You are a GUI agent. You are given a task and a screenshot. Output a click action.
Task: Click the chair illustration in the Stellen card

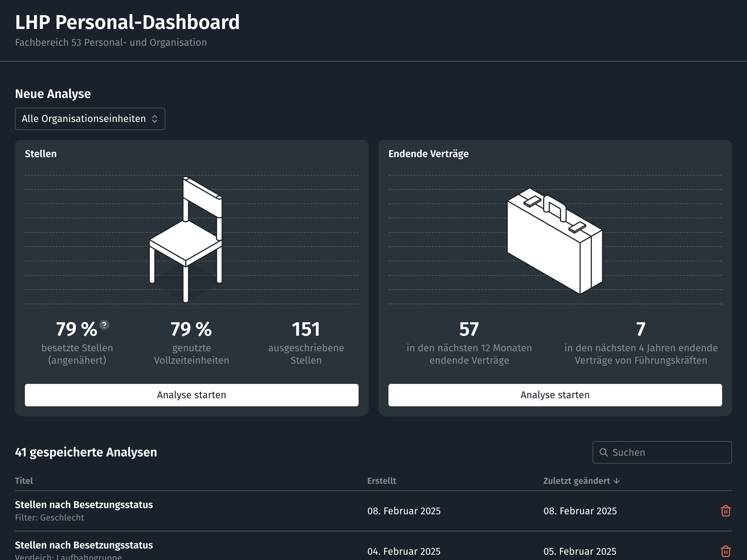click(x=186, y=239)
